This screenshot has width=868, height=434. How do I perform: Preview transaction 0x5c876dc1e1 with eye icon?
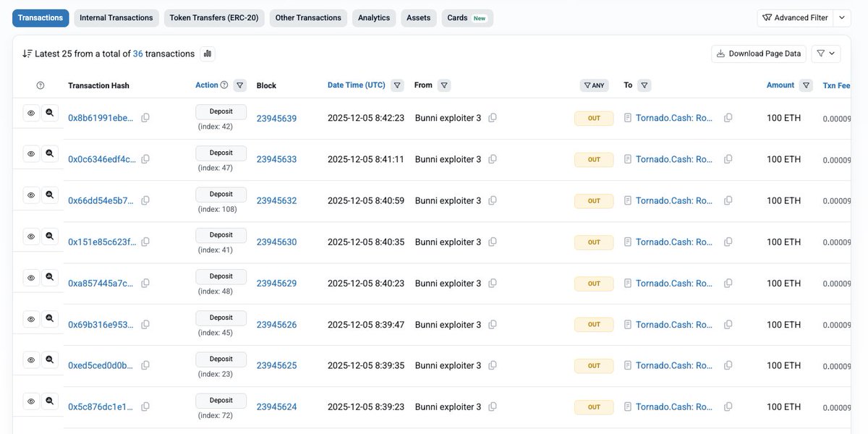(x=31, y=401)
